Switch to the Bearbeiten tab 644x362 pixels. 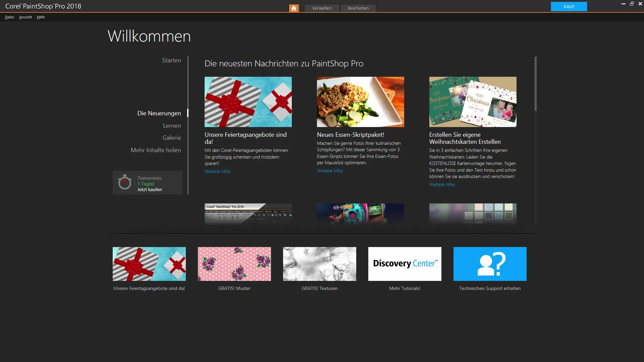click(x=358, y=8)
